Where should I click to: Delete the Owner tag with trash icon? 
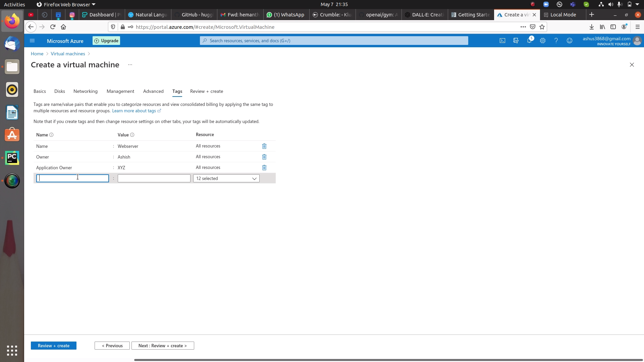(264, 157)
